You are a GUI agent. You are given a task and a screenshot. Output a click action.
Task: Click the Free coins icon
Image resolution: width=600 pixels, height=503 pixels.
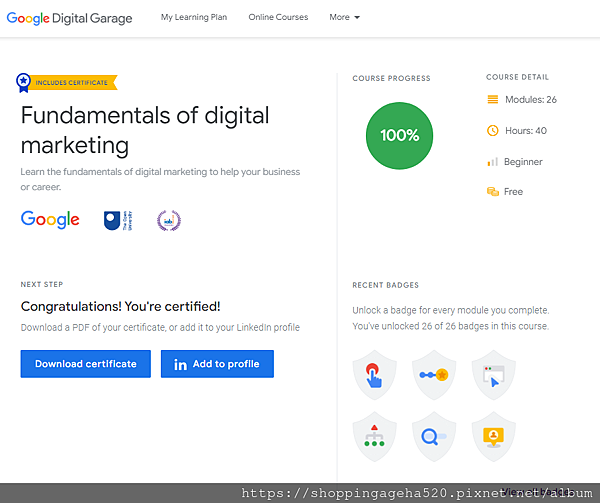(x=492, y=191)
